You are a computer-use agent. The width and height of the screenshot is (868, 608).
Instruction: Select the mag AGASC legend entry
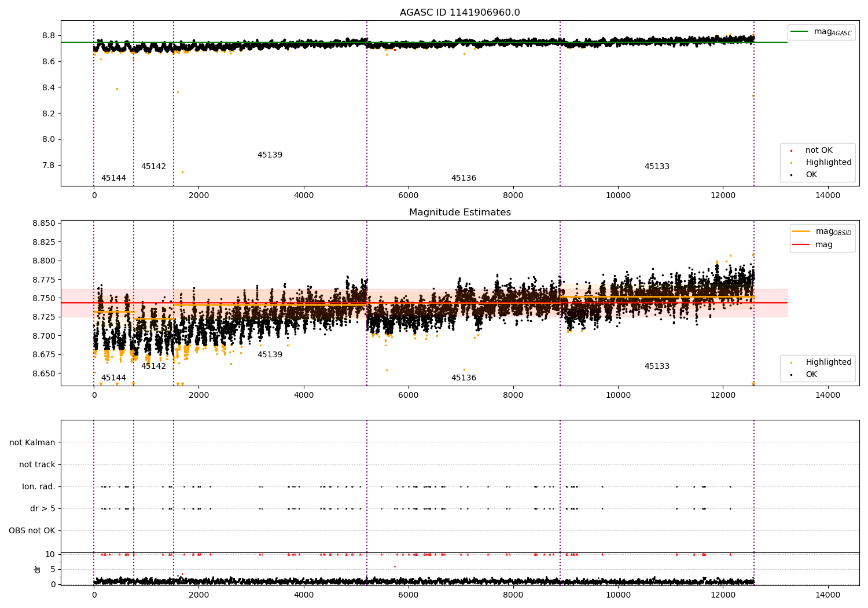coord(821,32)
